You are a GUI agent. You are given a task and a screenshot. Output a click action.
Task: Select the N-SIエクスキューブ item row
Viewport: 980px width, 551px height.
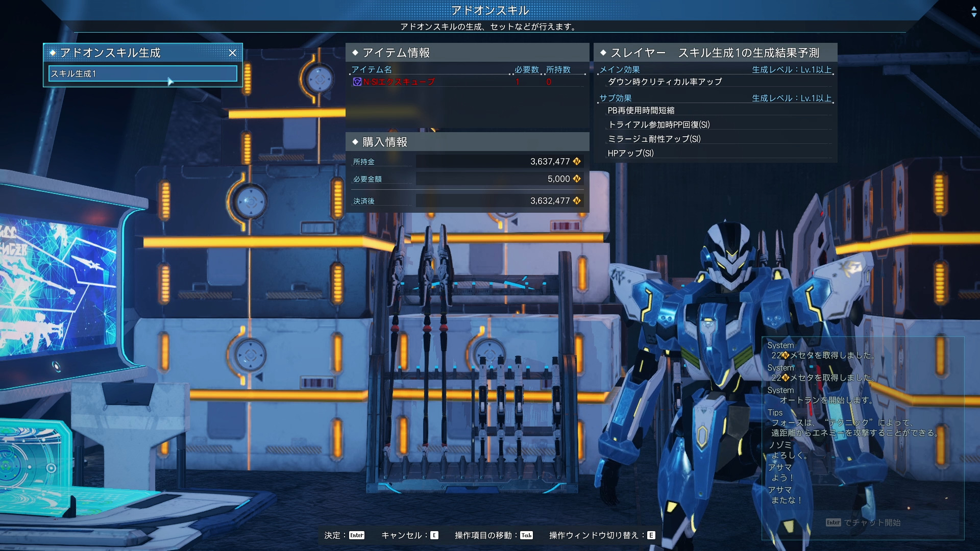tap(468, 82)
